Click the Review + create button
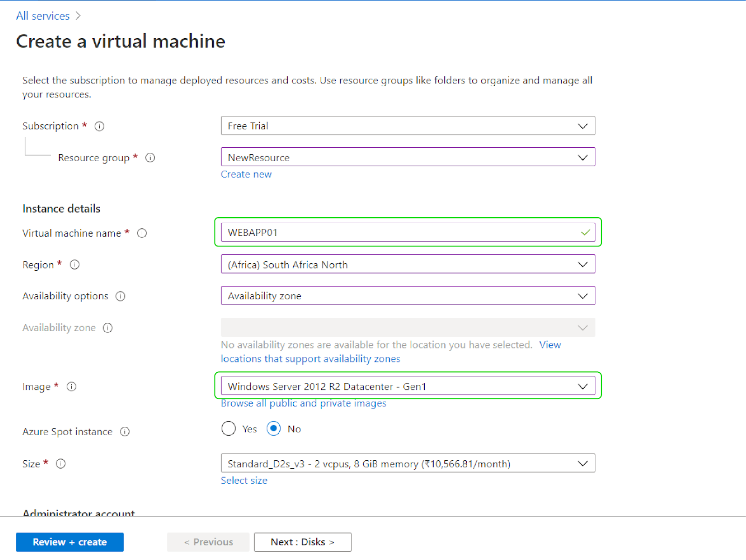The width and height of the screenshot is (746, 560). [69, 542]
